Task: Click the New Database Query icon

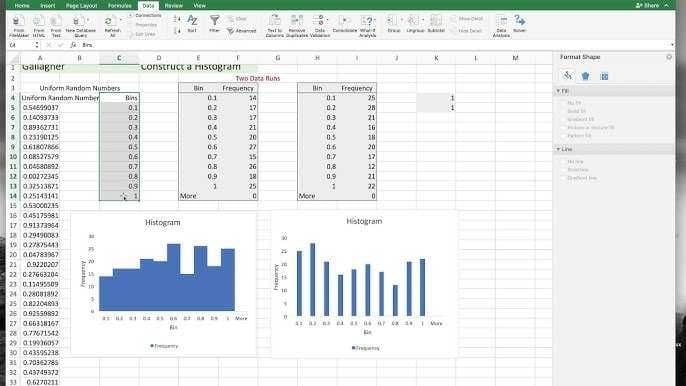Action: pyautogui.click(x=78, y=21)
